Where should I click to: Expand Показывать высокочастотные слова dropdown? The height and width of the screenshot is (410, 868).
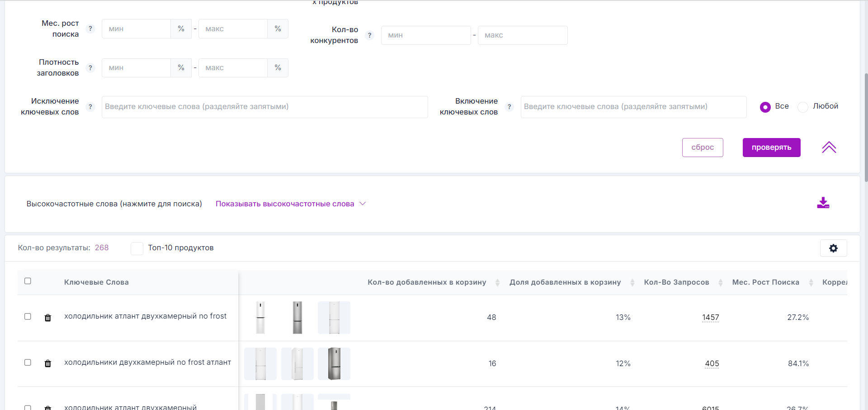(x=290, y=204)
